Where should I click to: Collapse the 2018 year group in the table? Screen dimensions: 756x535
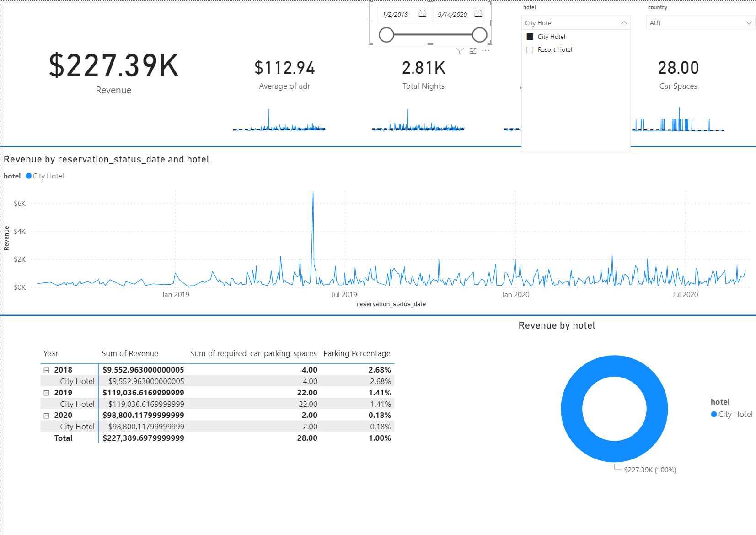[46, 369]
